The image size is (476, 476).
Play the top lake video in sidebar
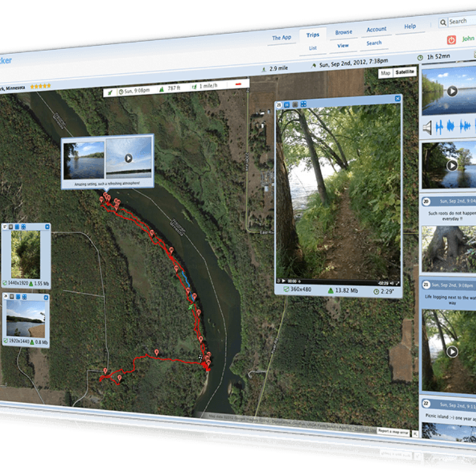click(452, 91)
